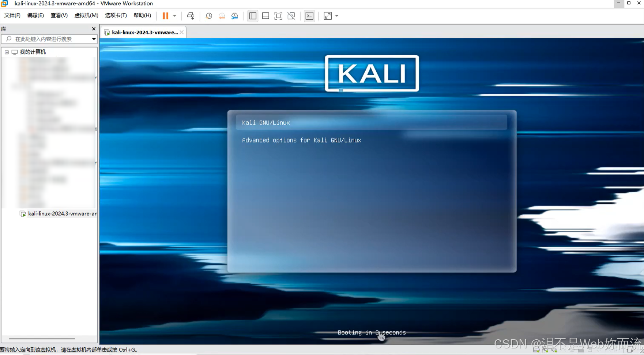
Task: Select 我的计算机 in the library tree
Action: pyautogui.click(x=33, y=52)
